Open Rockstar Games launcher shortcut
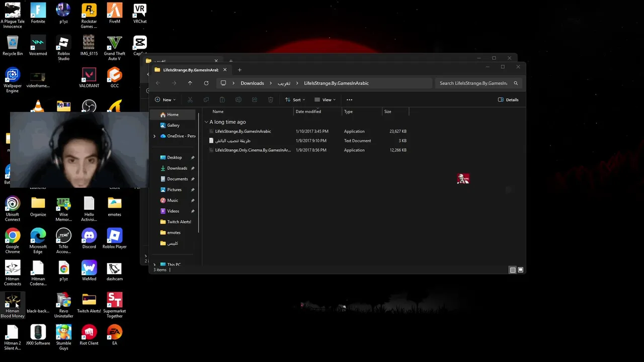The image size is (644, 362). (89, 16)
